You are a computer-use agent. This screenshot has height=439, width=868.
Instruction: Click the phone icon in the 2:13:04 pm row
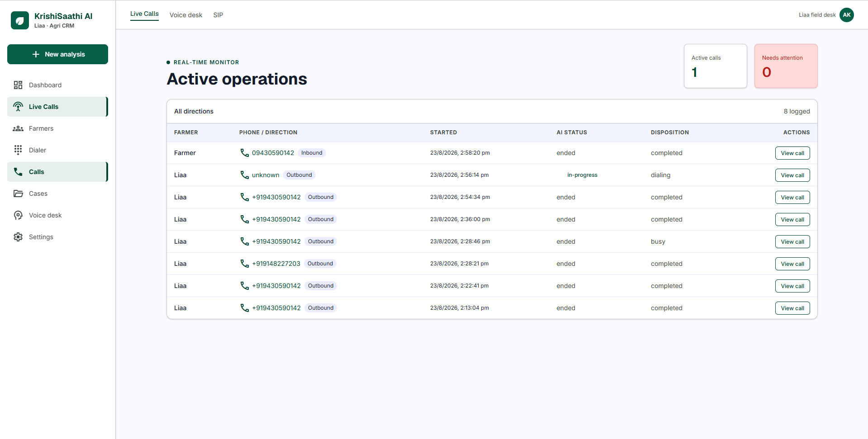click(x=245, y=308)
